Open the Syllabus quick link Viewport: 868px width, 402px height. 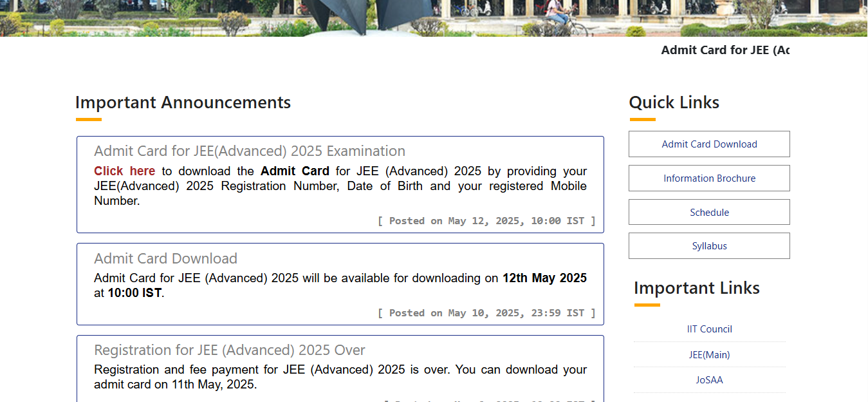click(x=709, y=245)
